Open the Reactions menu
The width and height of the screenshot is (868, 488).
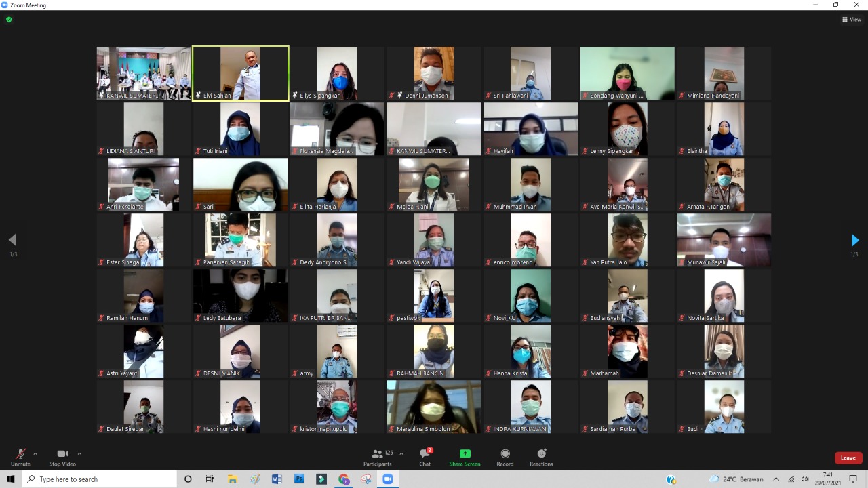[x=541, y=455]
